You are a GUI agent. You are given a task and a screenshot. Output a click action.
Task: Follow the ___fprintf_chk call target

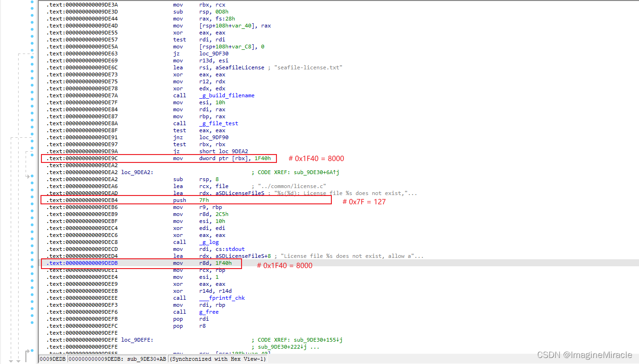pyautogui.click(x=222, y=298)
